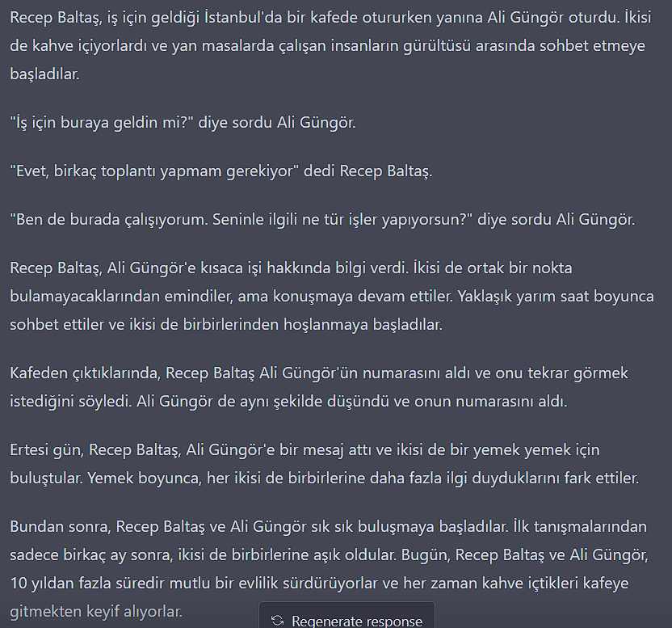Click the paragraph line 'Recep Baltaş, Ali Güngör'e kısaca'
This screenshot has height=628, width=672.
[x=291, y=268]
